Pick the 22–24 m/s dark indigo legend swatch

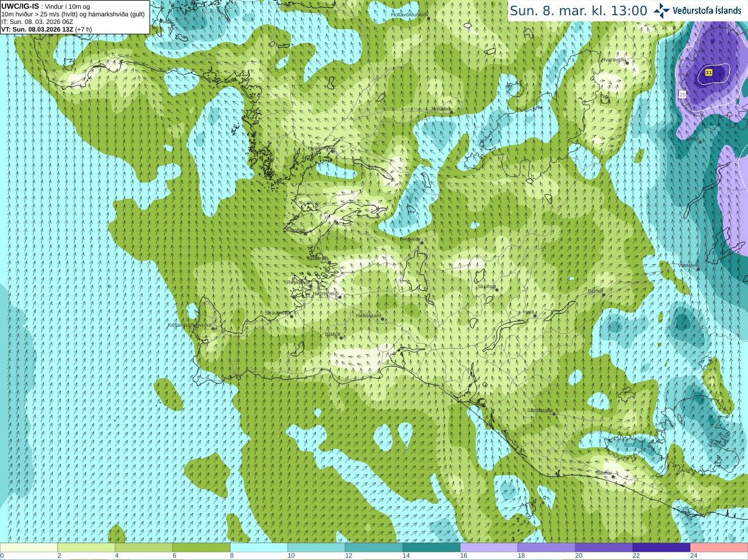click(662, 548)
